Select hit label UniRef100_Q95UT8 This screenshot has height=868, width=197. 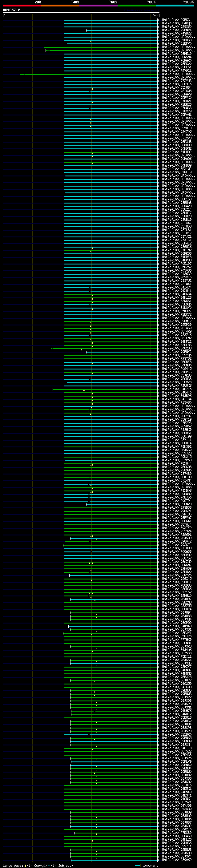(177, 128)
